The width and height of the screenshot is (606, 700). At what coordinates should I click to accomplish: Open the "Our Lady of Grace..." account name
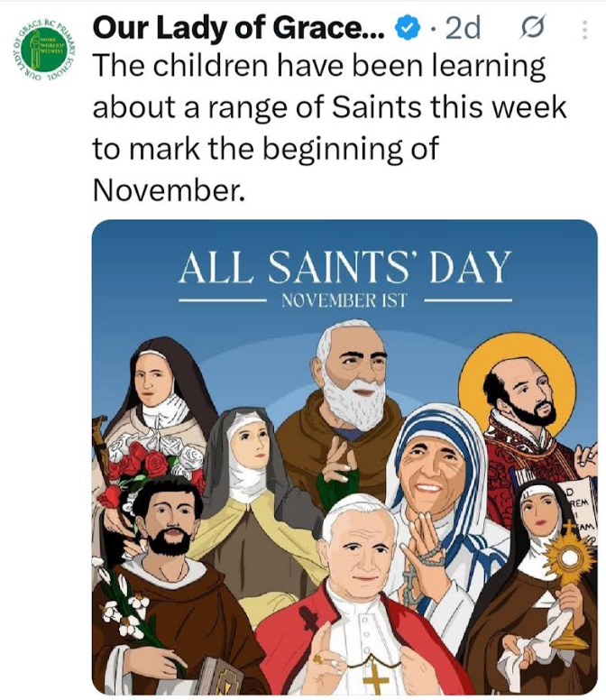(239, 29)
